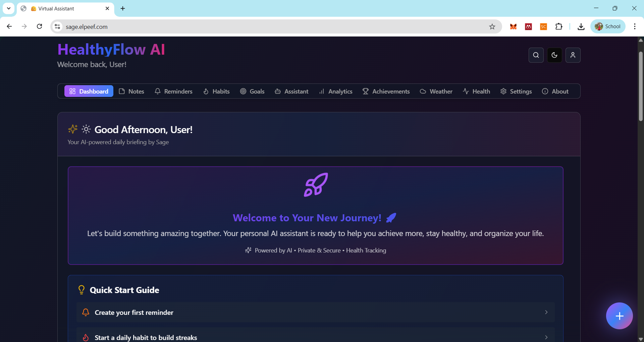The width and height of the screenshot is (644, 342).
Task: Bookmark this page with star icon
Action: pos(492,26)
